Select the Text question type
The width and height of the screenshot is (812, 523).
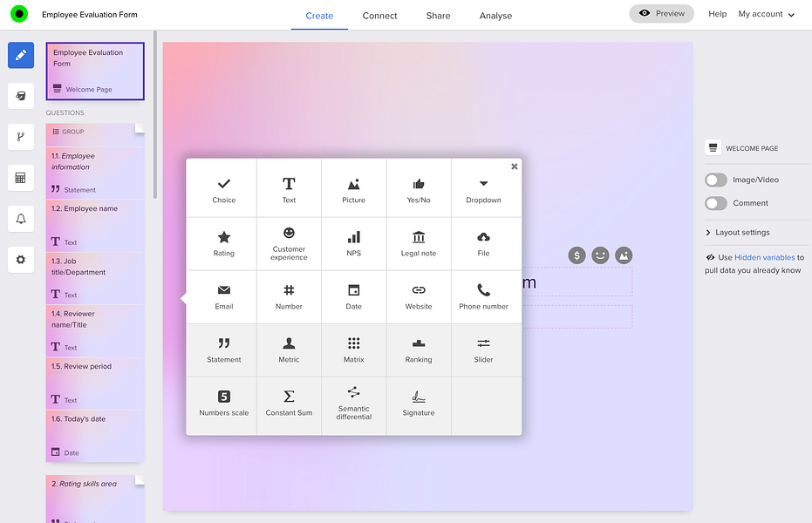point(289,188)
